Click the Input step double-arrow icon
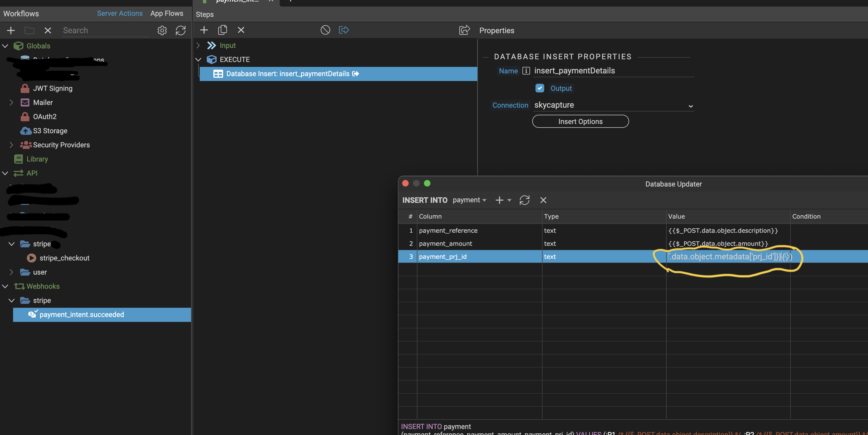 pyautogui.click(x=211, y=45)
